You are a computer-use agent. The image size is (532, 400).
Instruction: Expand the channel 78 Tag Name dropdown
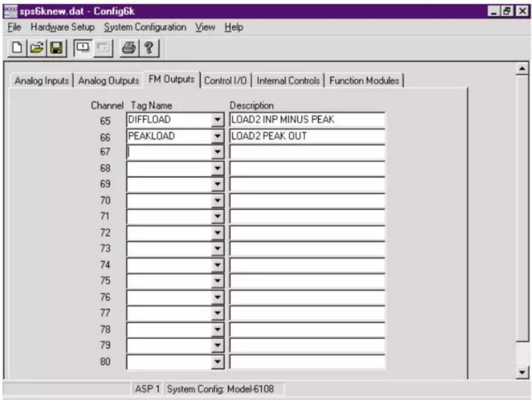point(218,330)
